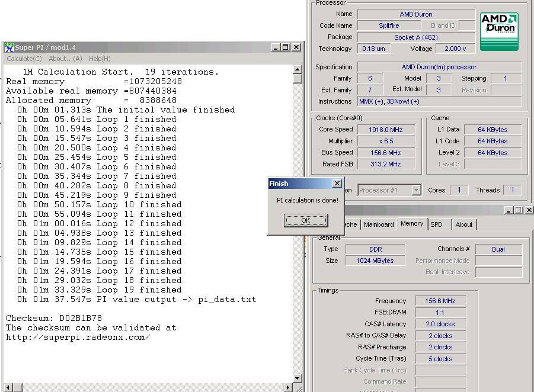Click the Cycle Time '5 clocks' value

point(440,359)
